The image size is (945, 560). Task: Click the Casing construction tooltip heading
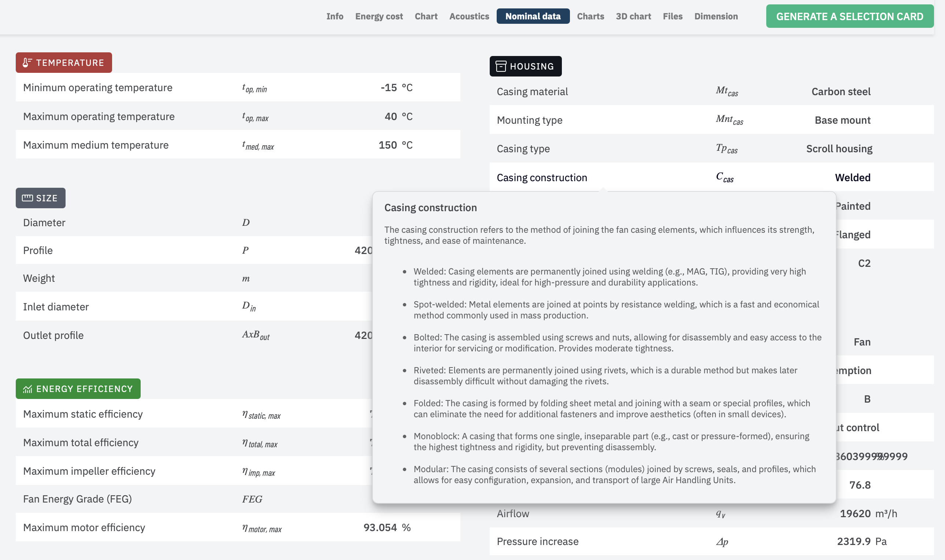(x=430, y=208)
